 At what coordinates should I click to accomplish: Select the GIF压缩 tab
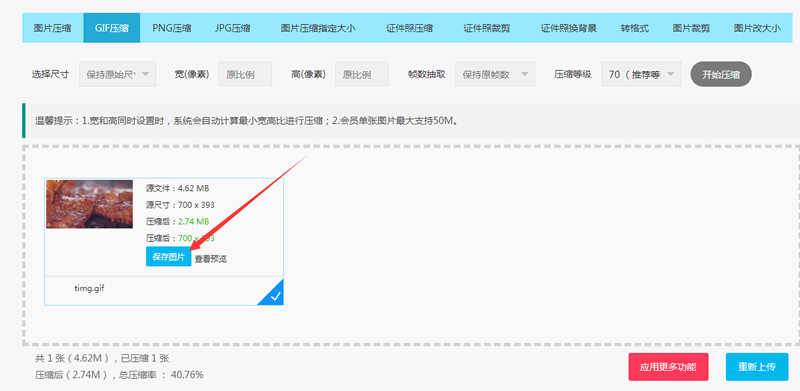tap(111, 28)
